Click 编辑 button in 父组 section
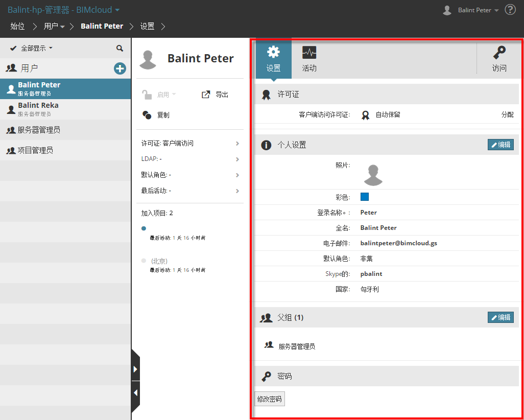Viewport: 524px width, 420px height. pyautogui.click(x=501, y=317)
